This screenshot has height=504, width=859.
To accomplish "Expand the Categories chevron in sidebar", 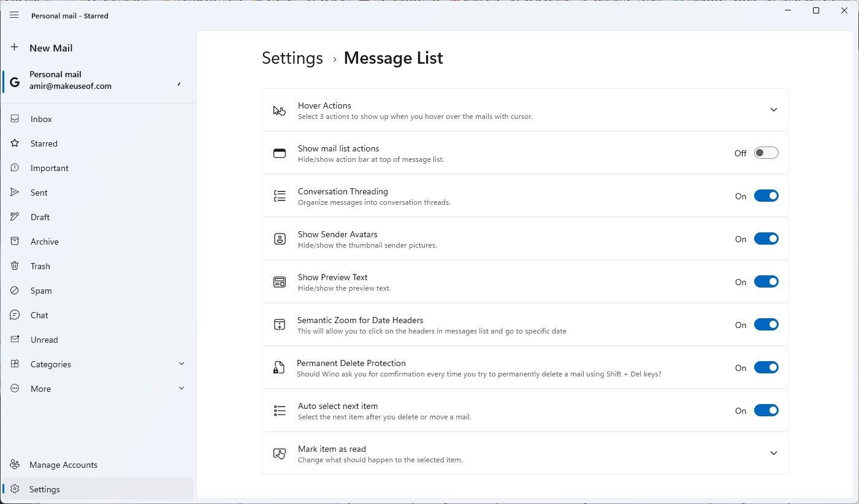I will point(181,364).
